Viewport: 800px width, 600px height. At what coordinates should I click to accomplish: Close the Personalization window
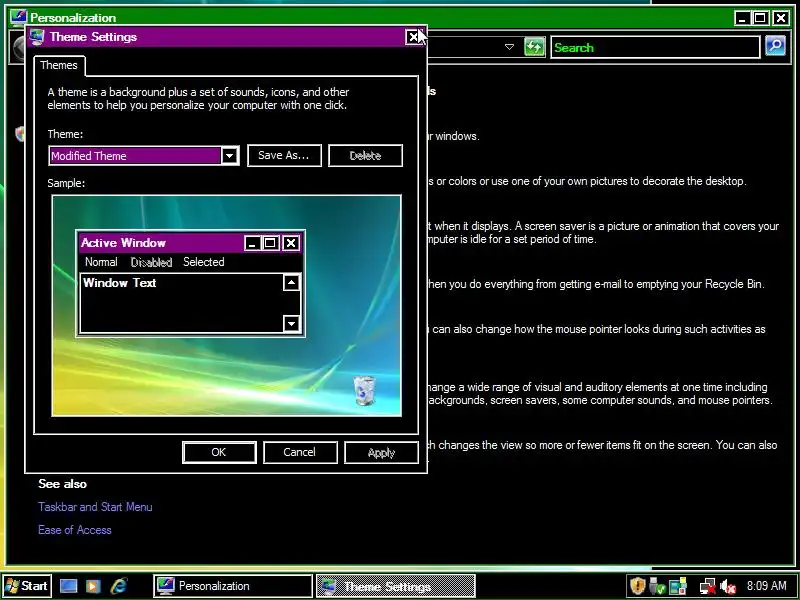click(x=781, y=18)
